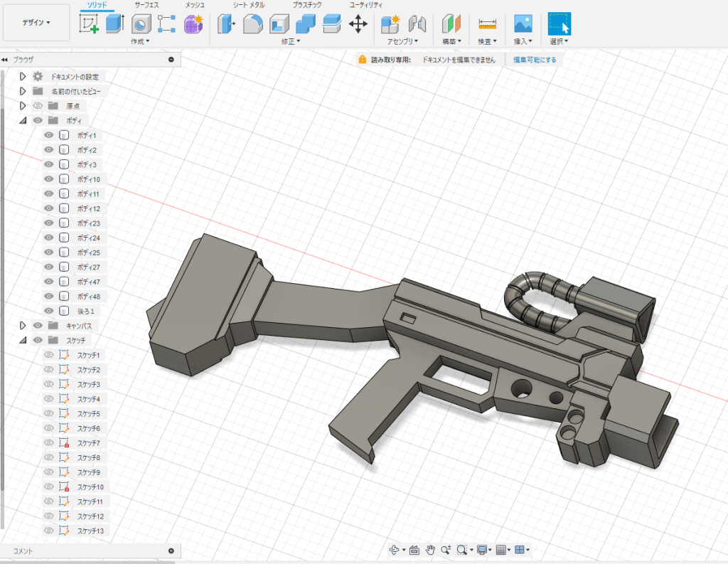Screen dimensions: 728x564
Task: Click the 編集可能にする link
Action: pos(536,60)
